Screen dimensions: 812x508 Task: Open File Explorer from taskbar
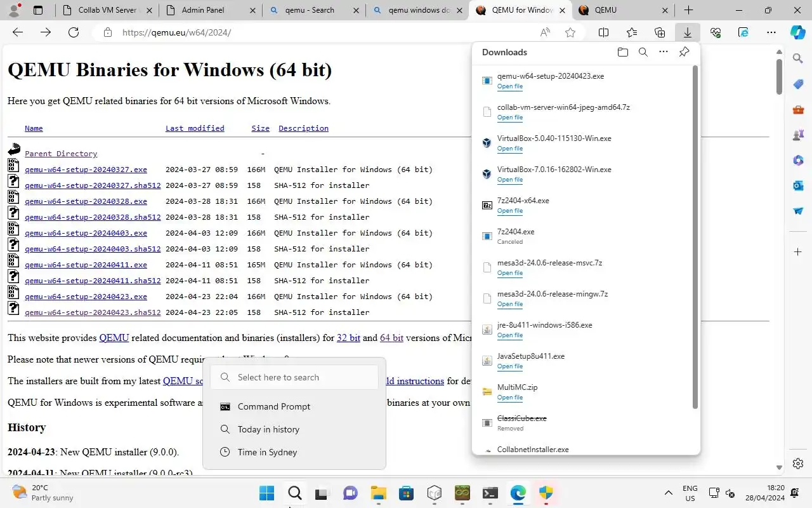pyautogui.click(x=379, y=493)
